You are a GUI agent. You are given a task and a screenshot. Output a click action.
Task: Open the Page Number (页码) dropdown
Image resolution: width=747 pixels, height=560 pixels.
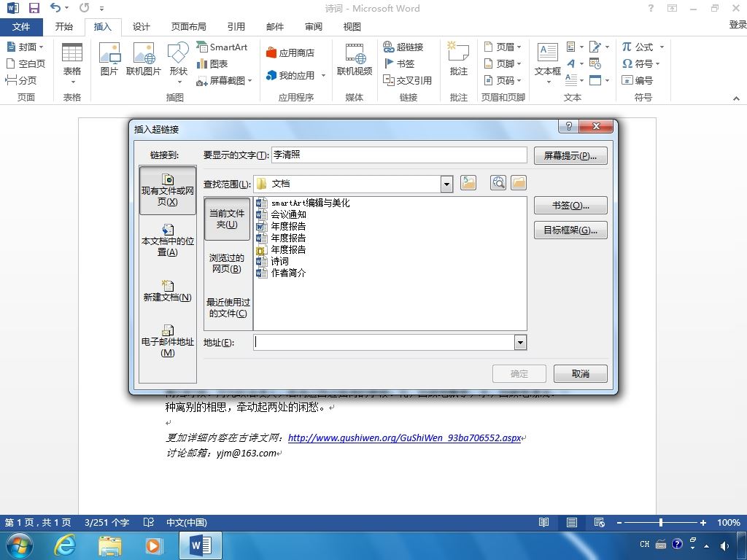pos(503,80)
